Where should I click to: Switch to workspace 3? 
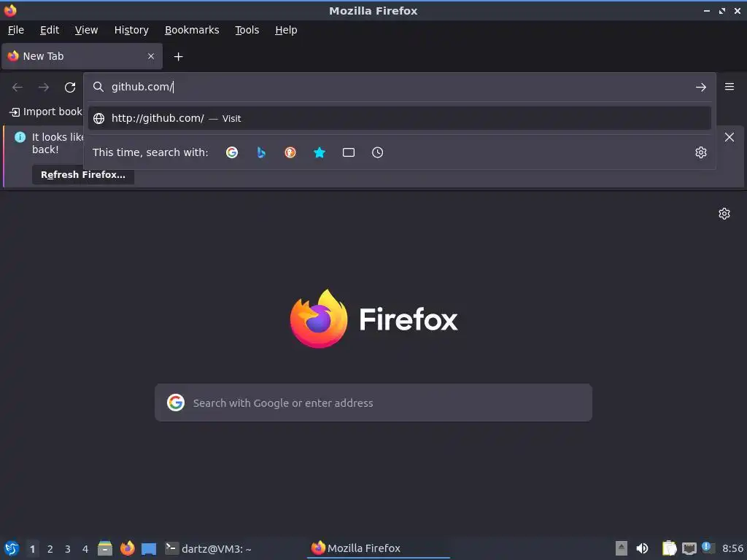[68, 548]
